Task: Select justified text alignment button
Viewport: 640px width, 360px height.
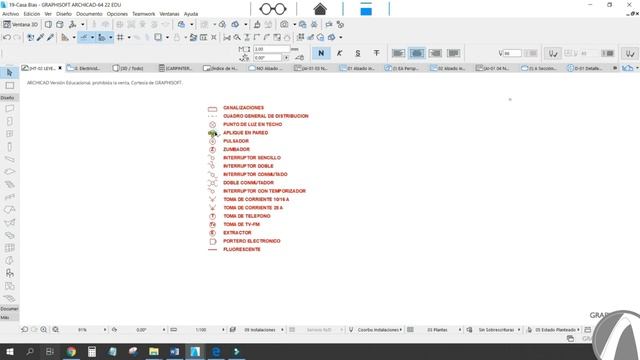Action: click(x=453, y=53)
